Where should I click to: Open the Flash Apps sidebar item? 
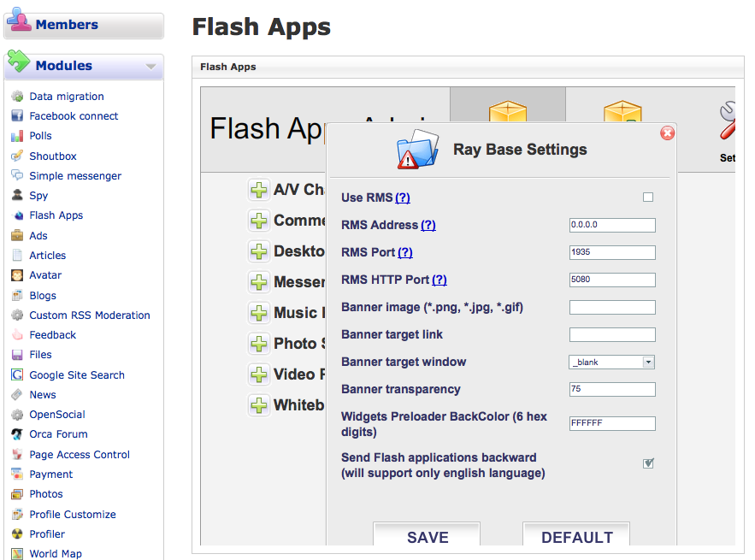coord(56,215)
